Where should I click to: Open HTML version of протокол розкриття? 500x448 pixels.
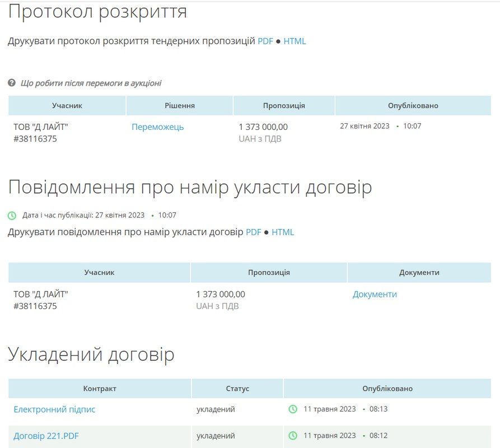[295, 41]
